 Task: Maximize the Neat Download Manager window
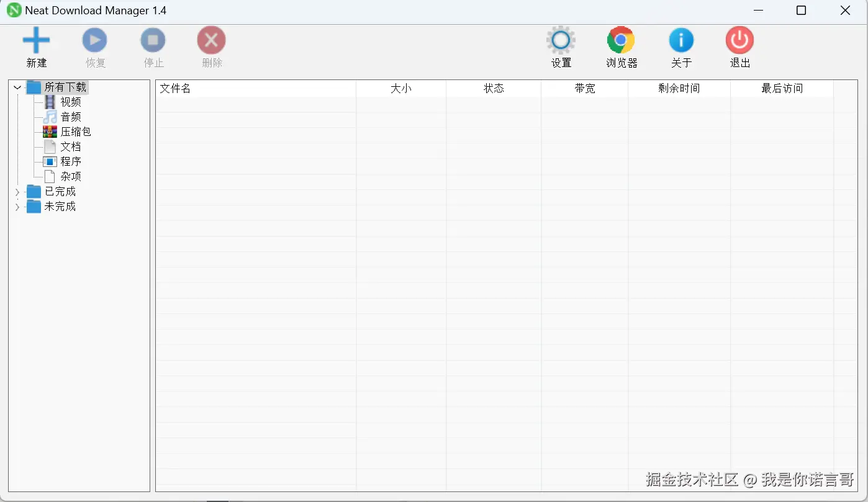(x=801, y=11)
